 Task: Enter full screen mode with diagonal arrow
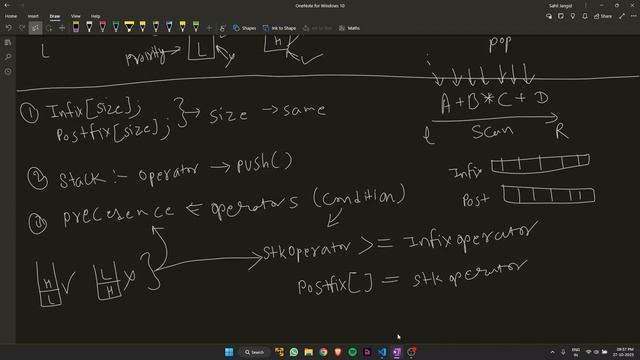[x=622, y=16]
